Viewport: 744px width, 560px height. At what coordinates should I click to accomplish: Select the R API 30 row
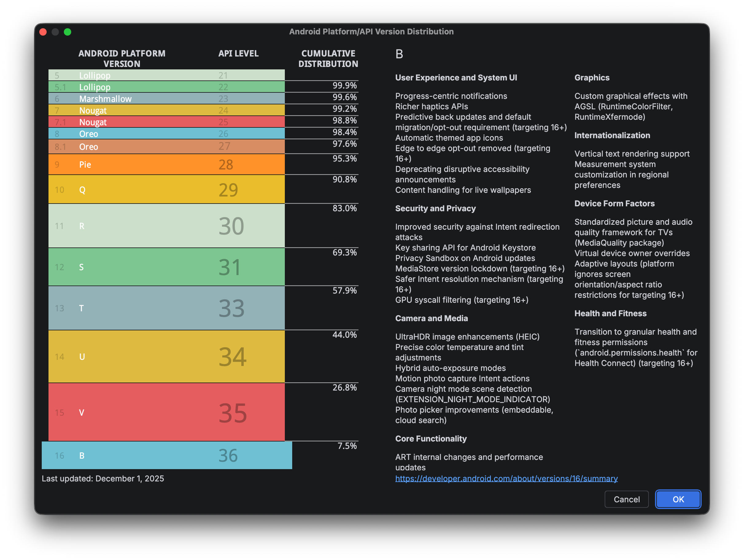coord(166,226)
